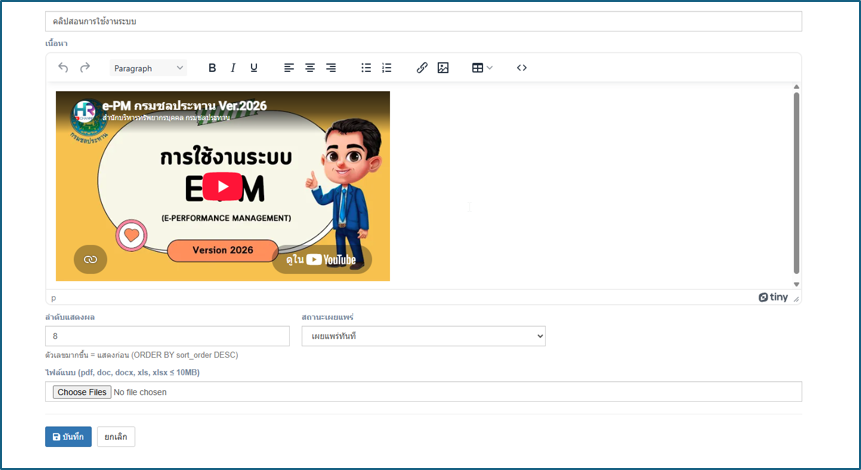The width and height of the screenshot is (861, 470).
Task: Click the blue save button
Action: tap(68, 437)
